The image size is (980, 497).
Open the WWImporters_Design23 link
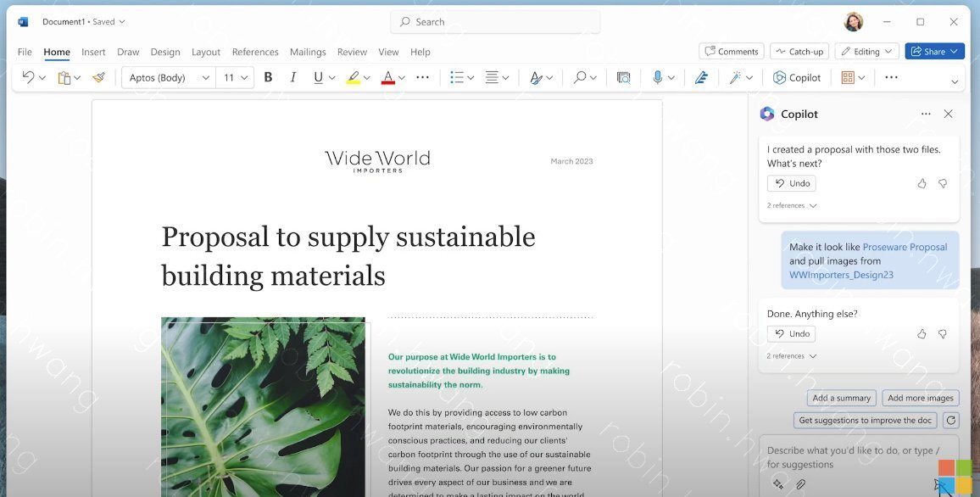841,275
